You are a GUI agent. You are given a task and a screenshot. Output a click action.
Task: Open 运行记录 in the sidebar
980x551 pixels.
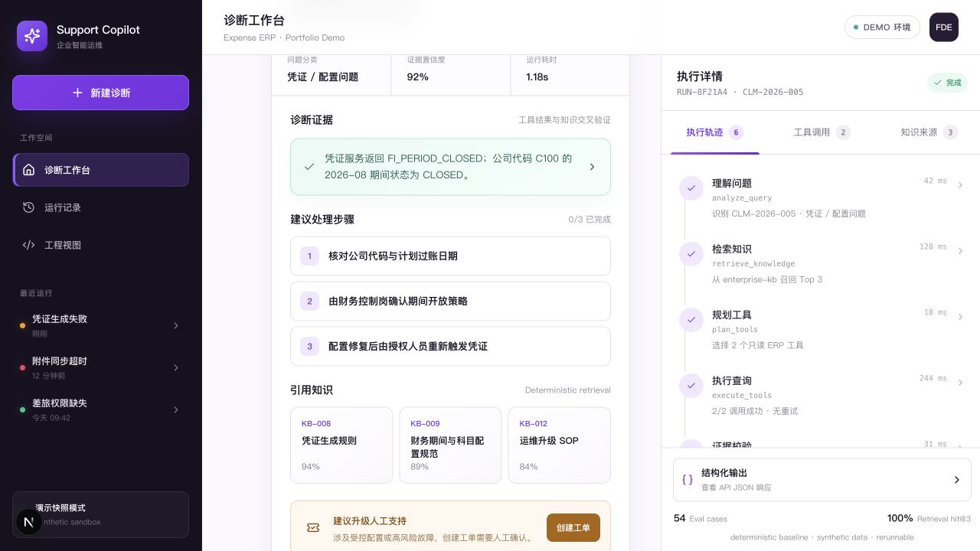pos(101,207)
